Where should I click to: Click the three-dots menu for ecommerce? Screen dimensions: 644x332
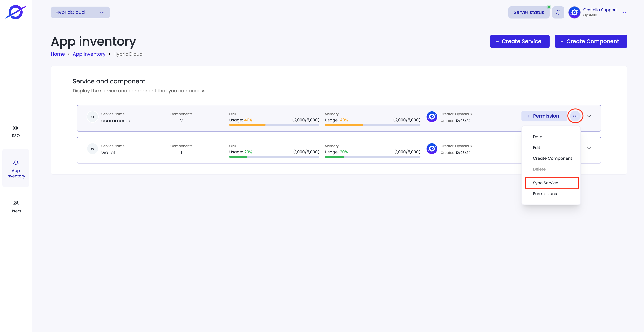(575, 116)
